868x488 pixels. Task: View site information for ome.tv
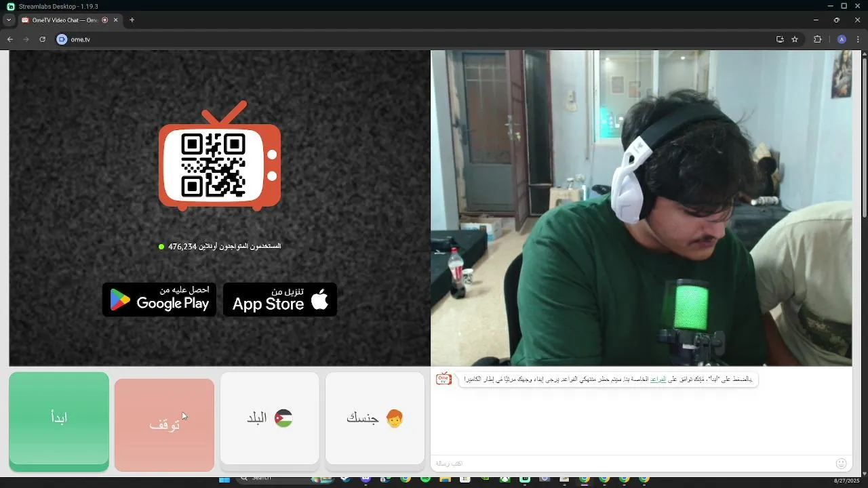click(x=62, y=39)
